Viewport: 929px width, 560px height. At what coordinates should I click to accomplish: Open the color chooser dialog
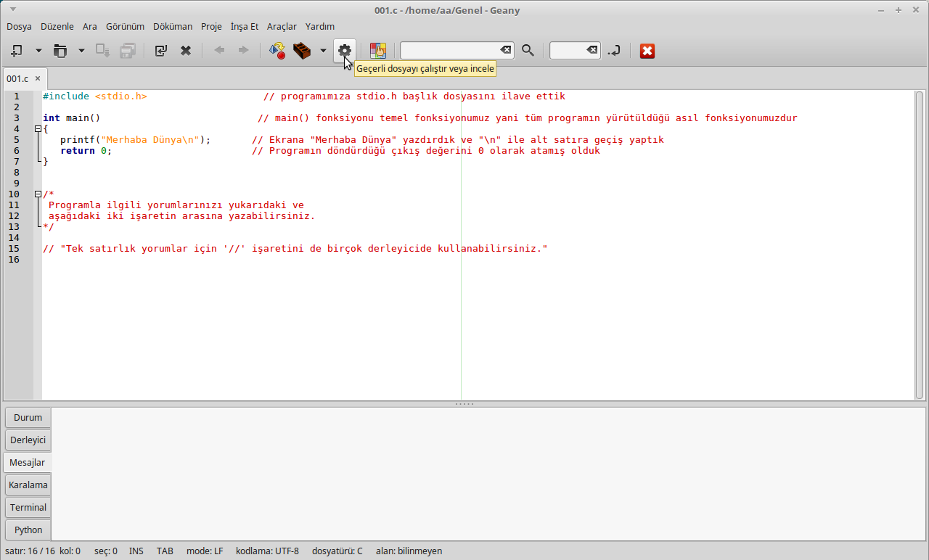pyautogui.click(x=377, y=51)
